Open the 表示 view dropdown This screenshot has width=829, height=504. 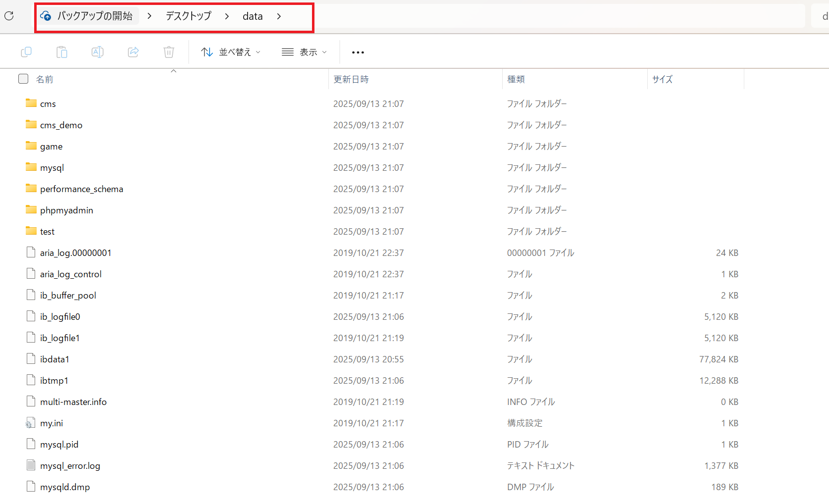coord(304,52)
